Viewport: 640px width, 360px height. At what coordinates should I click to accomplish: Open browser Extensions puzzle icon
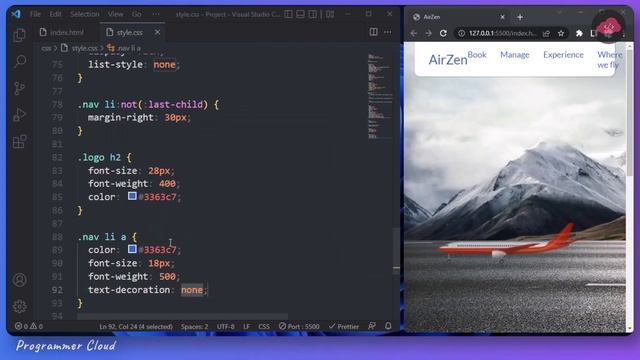click(579, 33)
